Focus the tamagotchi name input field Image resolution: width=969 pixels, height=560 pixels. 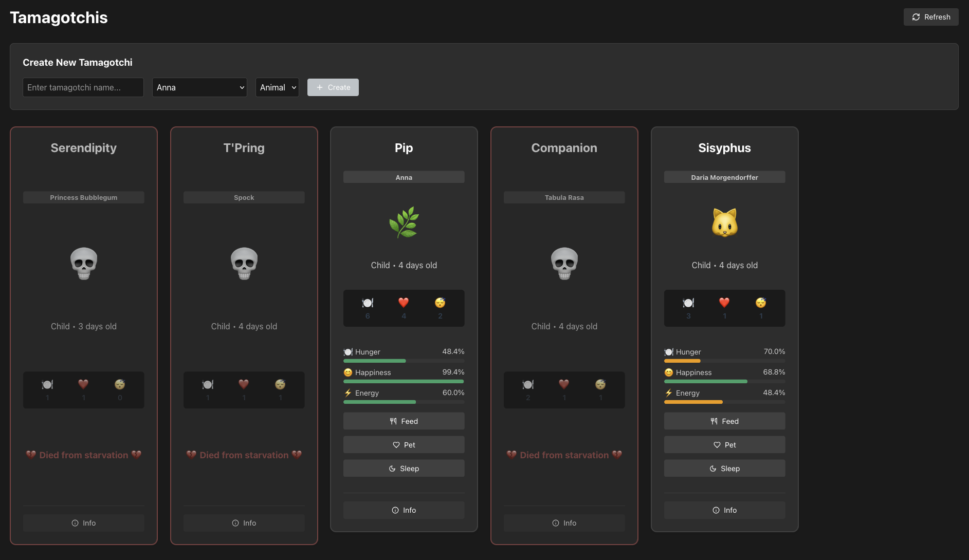pyautogui.click(x=83, y=87)
